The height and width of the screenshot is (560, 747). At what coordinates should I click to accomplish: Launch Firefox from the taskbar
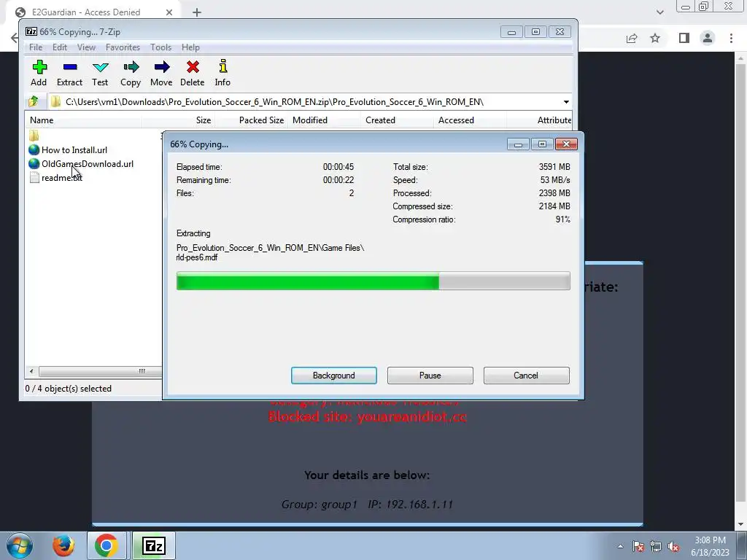click(63, 545)
